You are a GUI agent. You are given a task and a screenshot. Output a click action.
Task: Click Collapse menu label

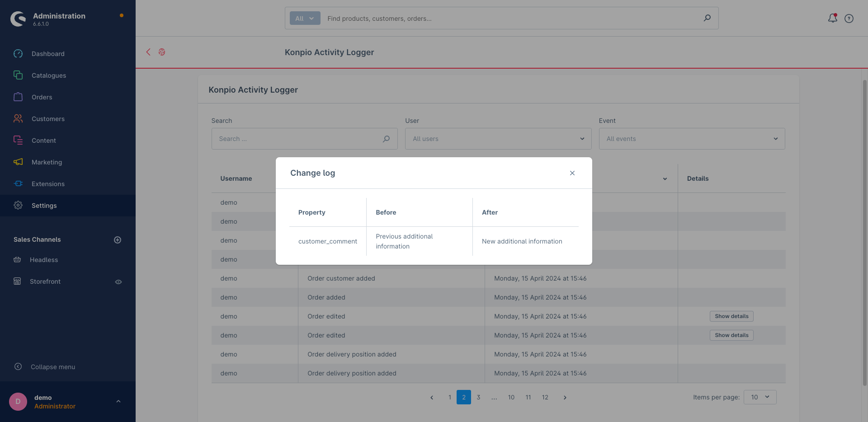(53, 367)
